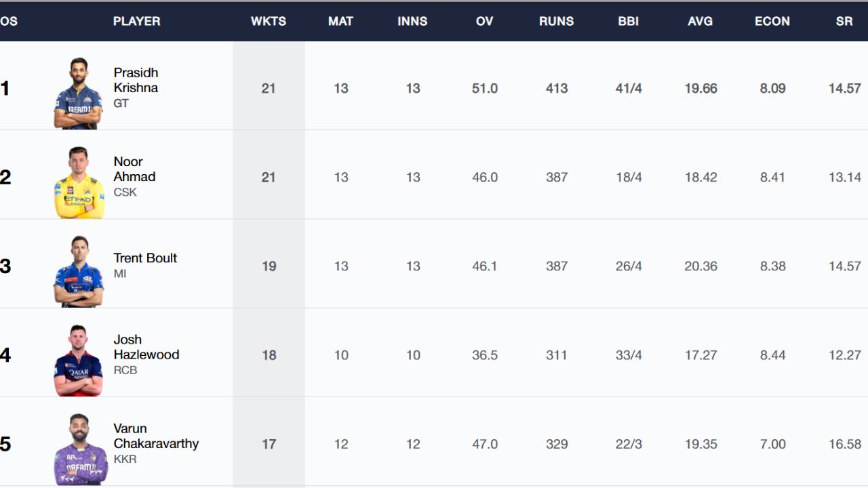The image size is (868, 488).
Task: Click the PLAYER column header
Action: [x=137, y=21]
